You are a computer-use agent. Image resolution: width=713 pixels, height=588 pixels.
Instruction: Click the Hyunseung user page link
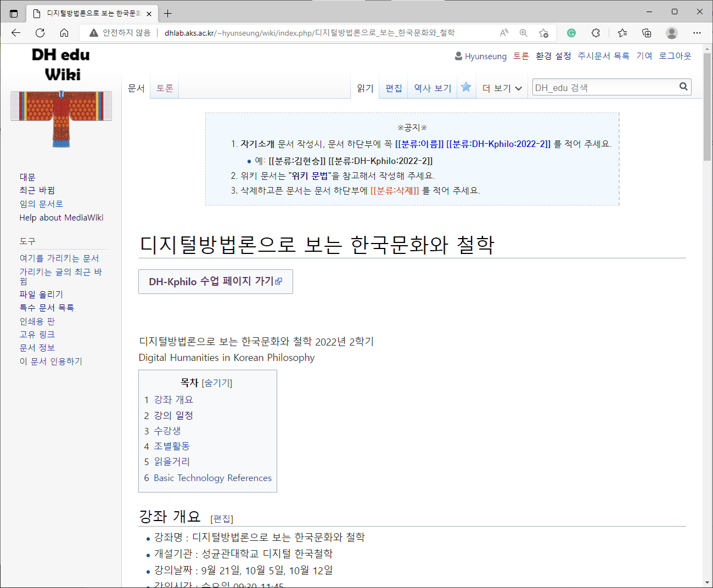pos(486,56)
